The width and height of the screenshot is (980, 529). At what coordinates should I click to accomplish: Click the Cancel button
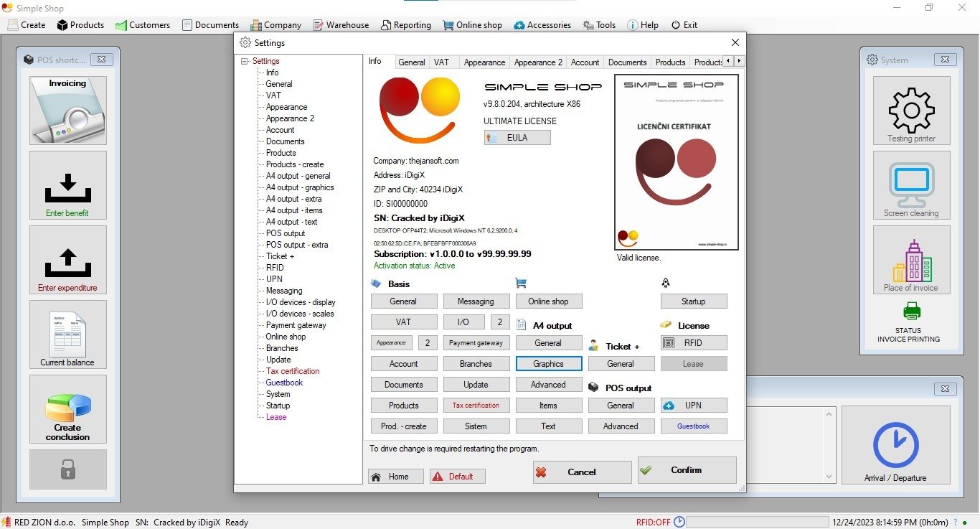point(582,472)
